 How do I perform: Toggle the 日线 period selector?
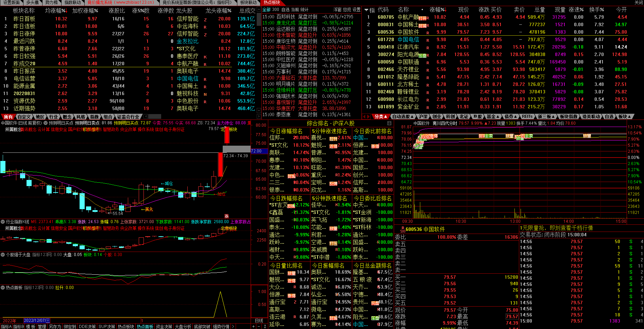[259, 321]
